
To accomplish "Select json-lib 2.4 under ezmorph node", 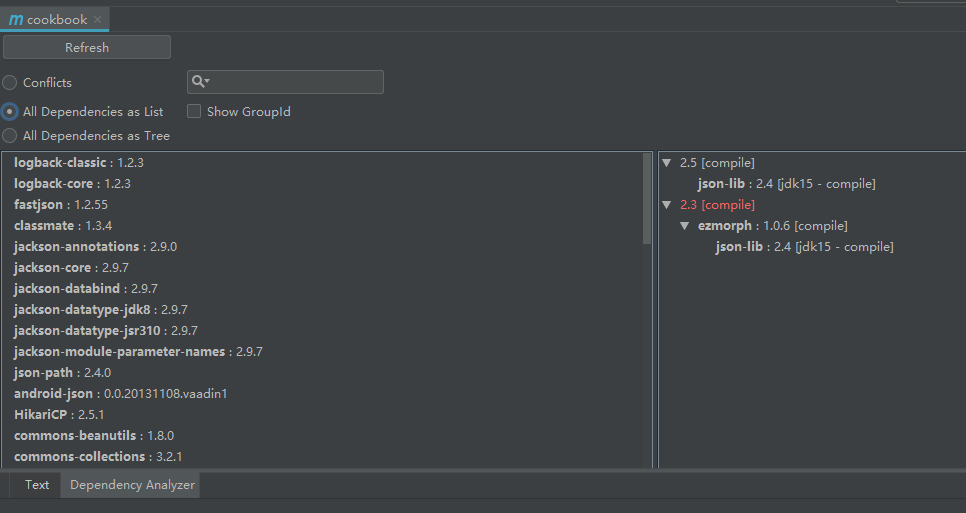I will (x=805, y=246).
